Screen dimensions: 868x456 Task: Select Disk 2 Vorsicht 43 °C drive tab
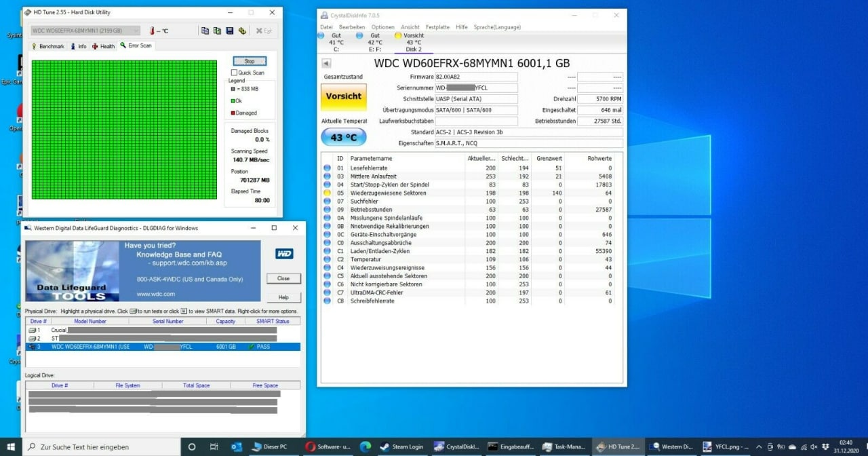click(413, 42)
